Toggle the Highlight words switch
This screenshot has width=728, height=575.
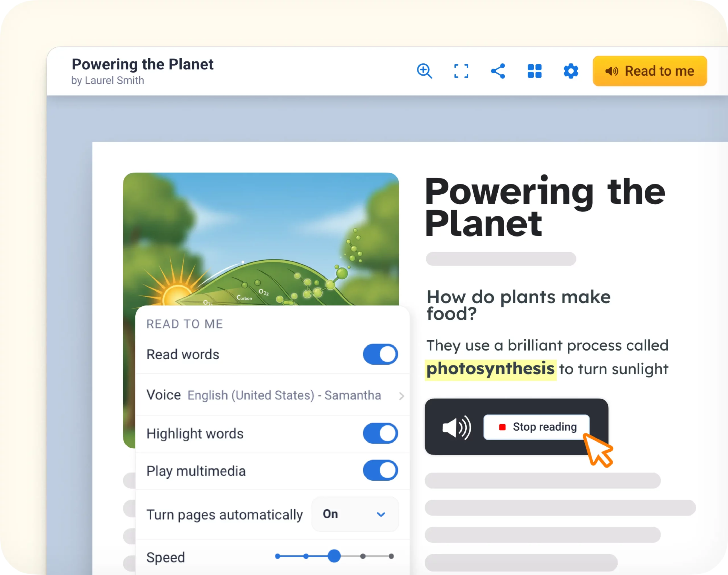pyautogui.click(x=380, y=433)
